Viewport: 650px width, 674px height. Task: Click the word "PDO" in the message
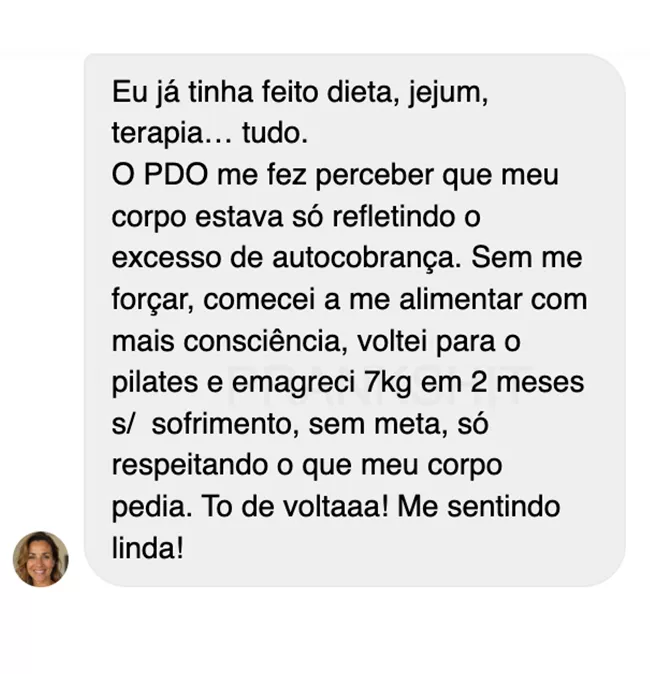(x=175, y=175)
